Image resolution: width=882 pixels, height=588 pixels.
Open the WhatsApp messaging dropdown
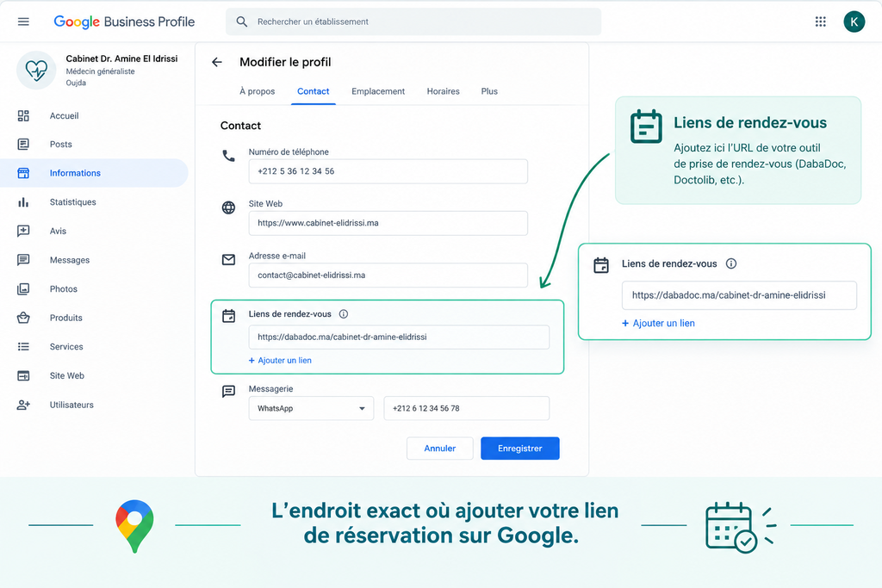point(311,409)
